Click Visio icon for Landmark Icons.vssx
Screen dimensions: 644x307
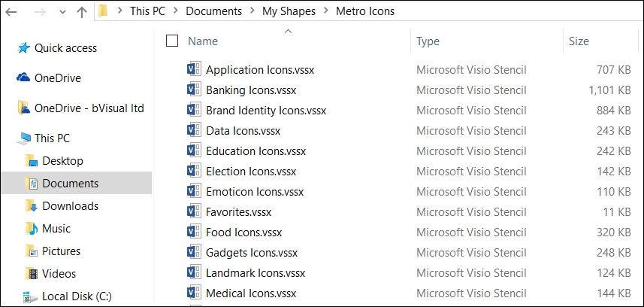pos(193,273)
